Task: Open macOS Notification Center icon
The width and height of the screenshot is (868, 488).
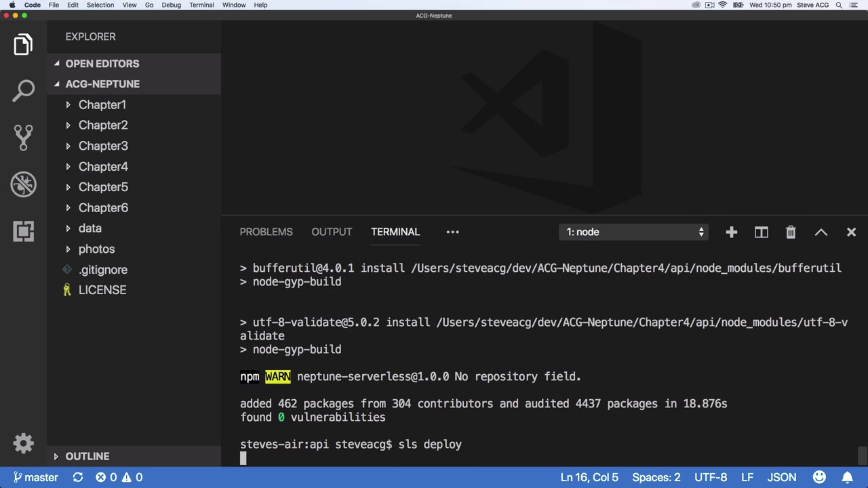Action: [854, 5]
